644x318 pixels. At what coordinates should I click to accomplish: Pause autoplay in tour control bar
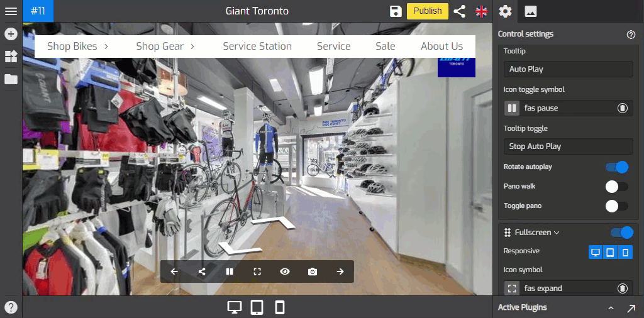[x=230, y=271]
